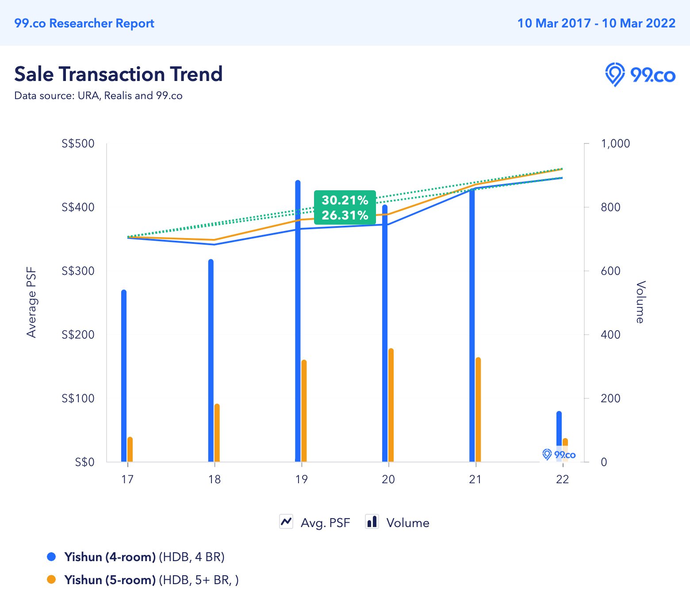Click the blue volume bar for year 17

(124, 376)
